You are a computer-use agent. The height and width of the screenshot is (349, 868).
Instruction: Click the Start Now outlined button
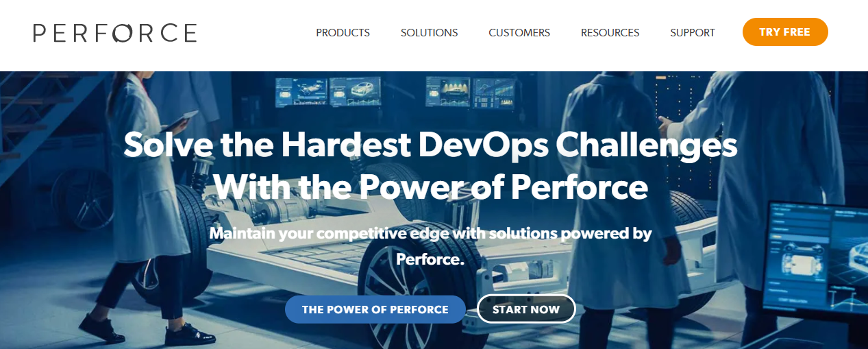(x=526, y=309)
